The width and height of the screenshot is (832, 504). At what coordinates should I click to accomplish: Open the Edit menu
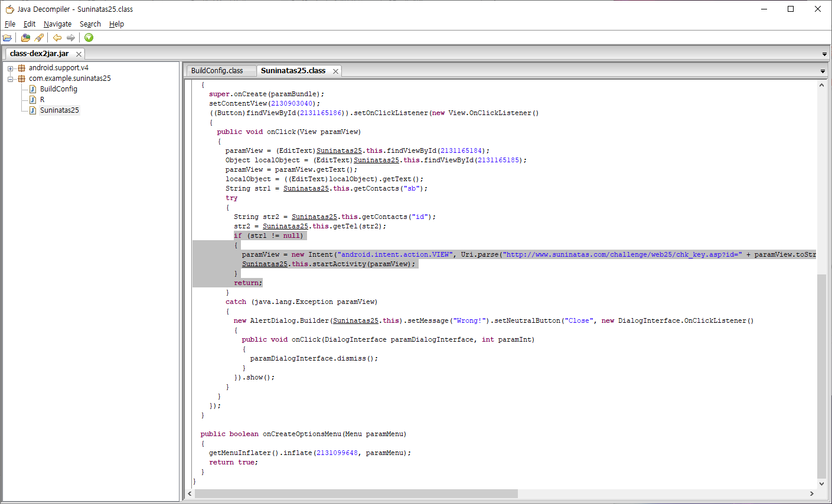coord(30,24)
